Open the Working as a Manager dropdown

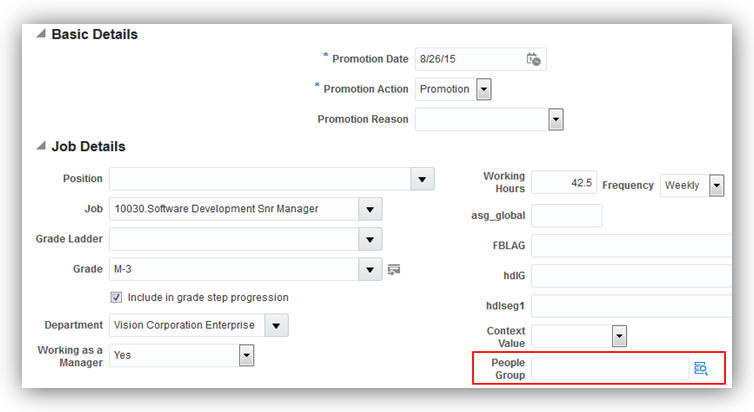(x=246, y=355)
